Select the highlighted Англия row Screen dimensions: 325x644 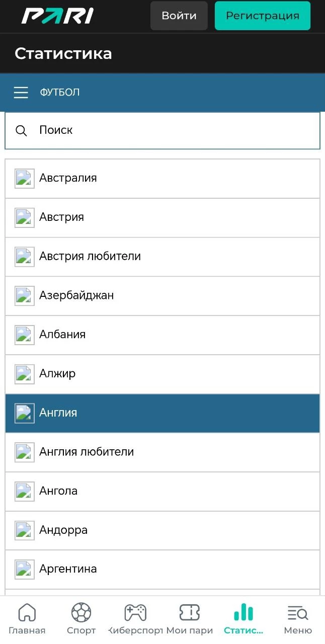[x=162, y=413]
